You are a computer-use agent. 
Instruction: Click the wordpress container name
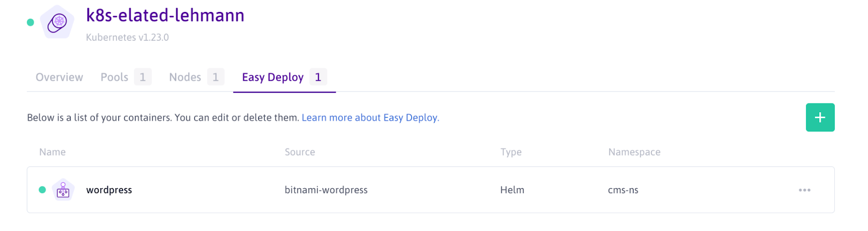[x=109, y=190]
